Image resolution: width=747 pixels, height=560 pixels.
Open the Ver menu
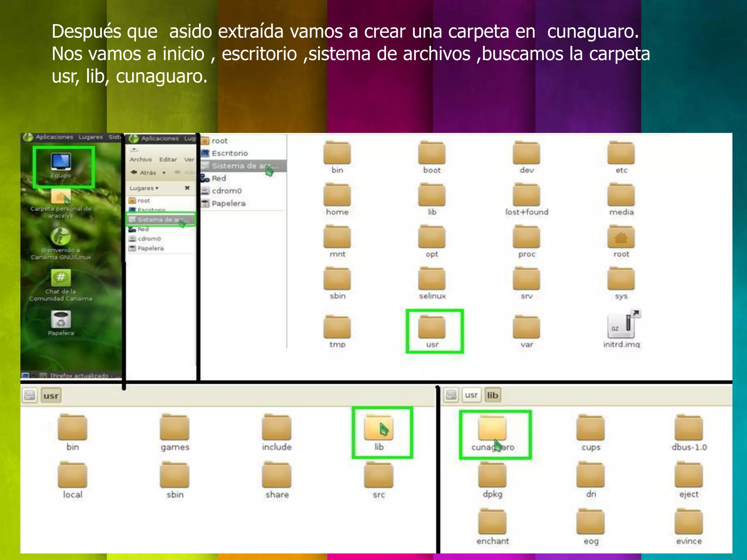189,159
